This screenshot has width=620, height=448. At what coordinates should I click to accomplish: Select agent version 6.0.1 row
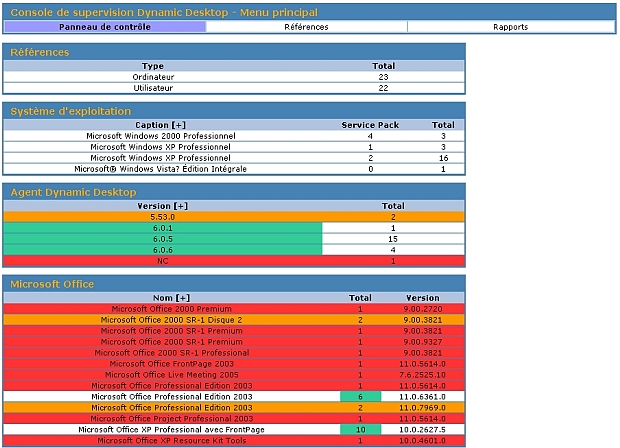point(234,228)
